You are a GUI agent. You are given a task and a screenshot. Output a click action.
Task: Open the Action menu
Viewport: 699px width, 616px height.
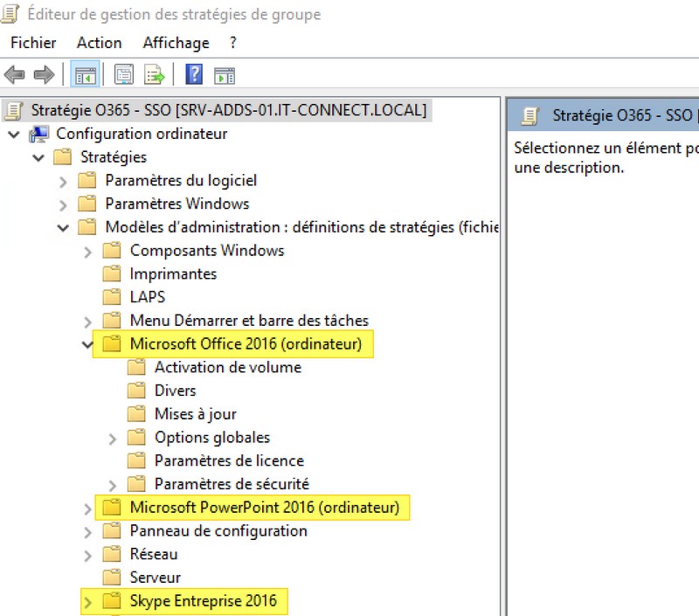99,42
